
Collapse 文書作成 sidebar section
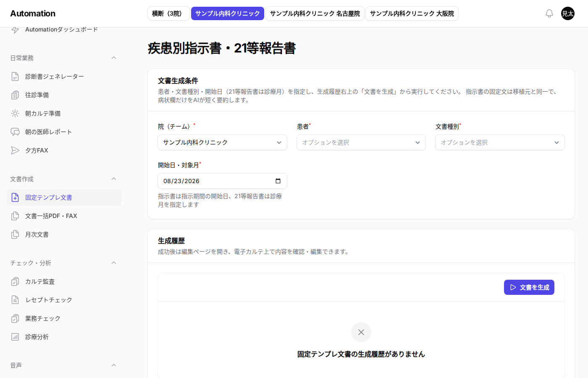click(114, 179)
